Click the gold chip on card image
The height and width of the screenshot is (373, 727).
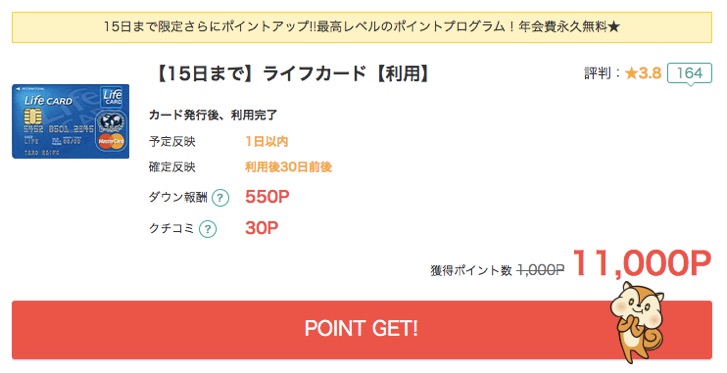pos(32,116)
